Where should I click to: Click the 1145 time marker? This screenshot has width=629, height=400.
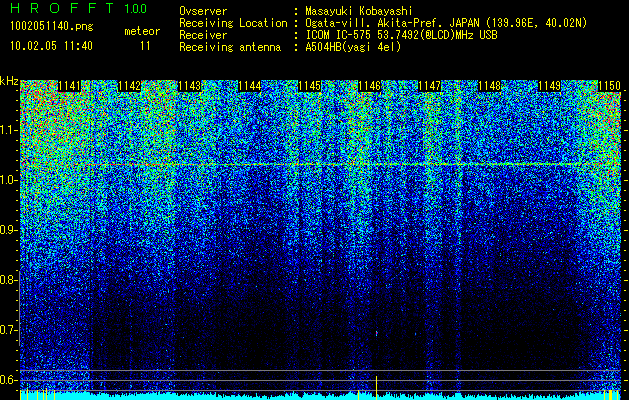tap(310, 86)
